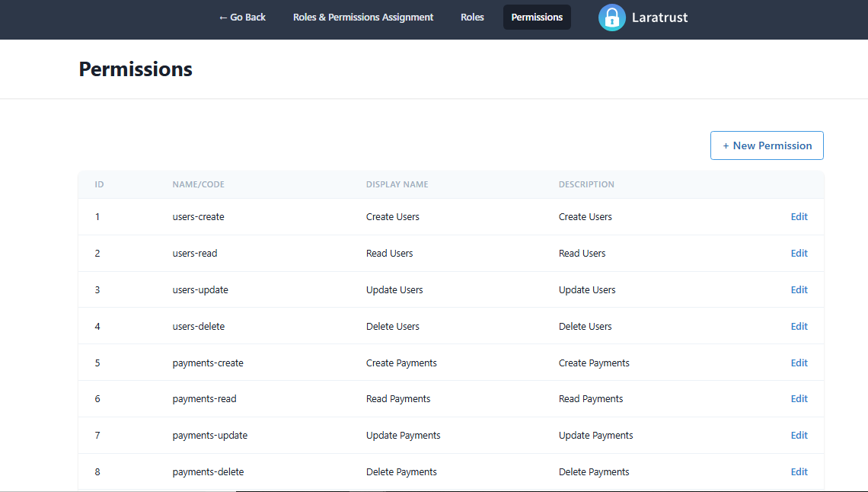Edit the payments-create permission
The height and width of the screenshot is (492, 868).
799,363
